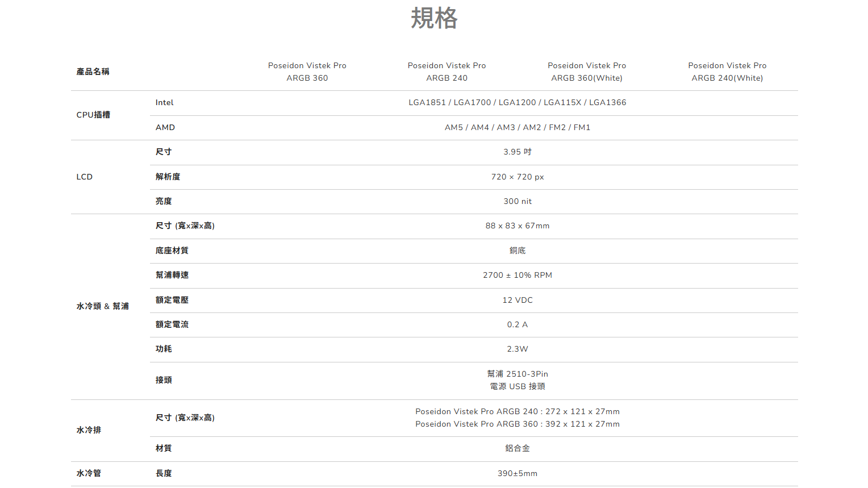Click the Poseidon Vistek Pro ARGB 360(White) header

587,72
